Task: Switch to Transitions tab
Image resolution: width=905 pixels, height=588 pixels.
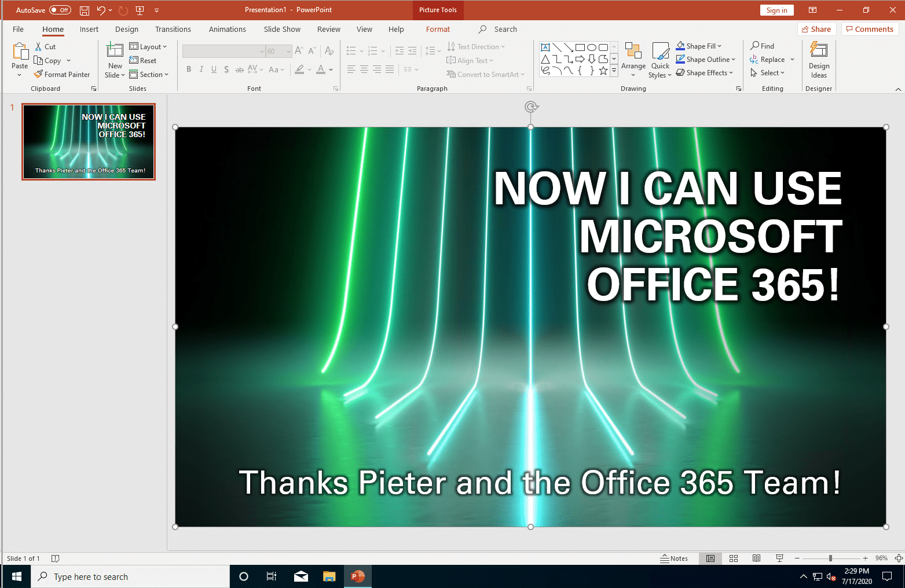Action: [173, 29]
